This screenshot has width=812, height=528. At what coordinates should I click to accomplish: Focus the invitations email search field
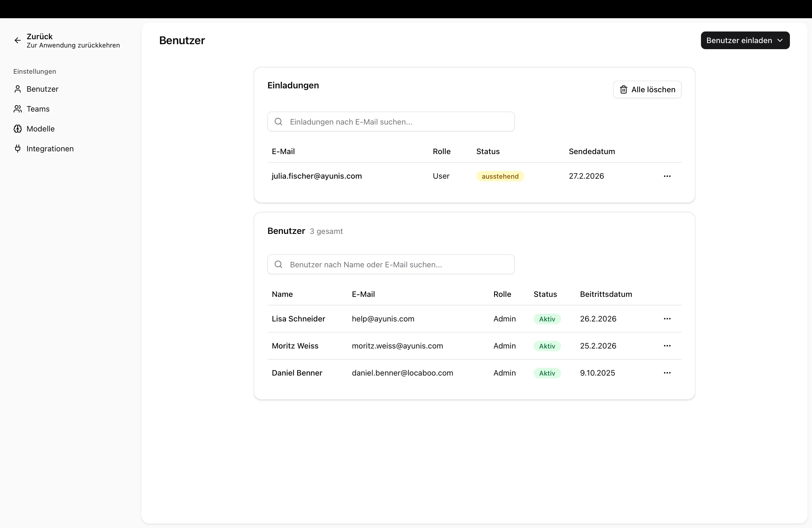click(x=396, y=122)
